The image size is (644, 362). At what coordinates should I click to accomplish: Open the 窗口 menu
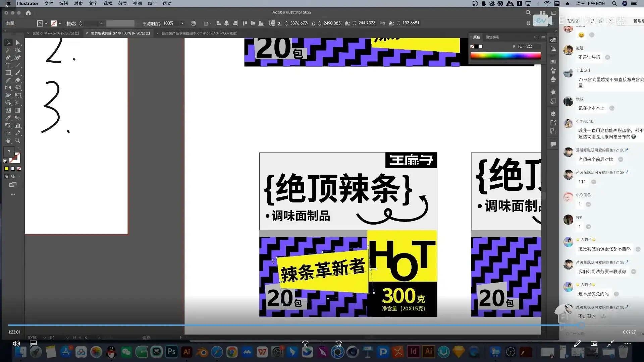(x=152, y=4)
